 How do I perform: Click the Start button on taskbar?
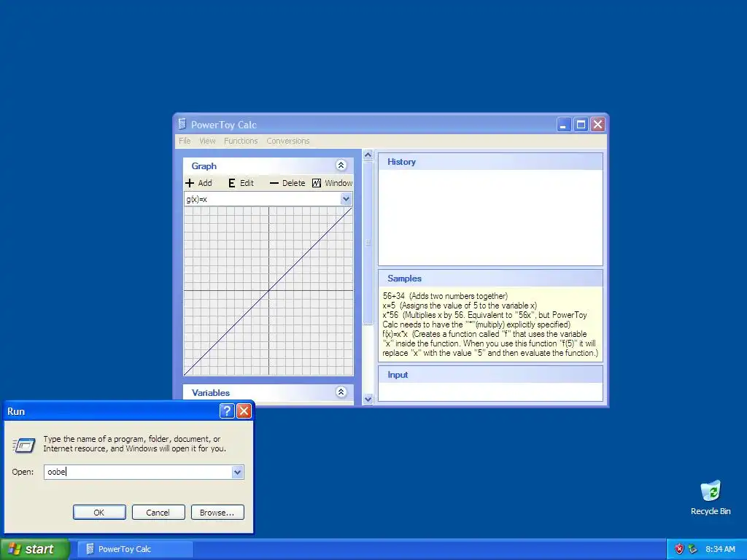[x=34, y=549]
